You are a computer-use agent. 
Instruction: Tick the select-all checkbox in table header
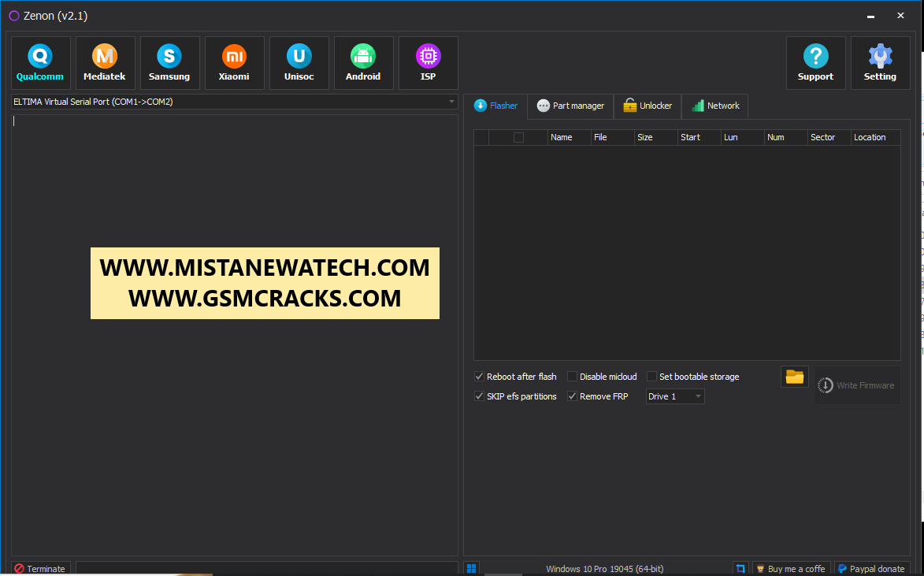coord(518,137)
